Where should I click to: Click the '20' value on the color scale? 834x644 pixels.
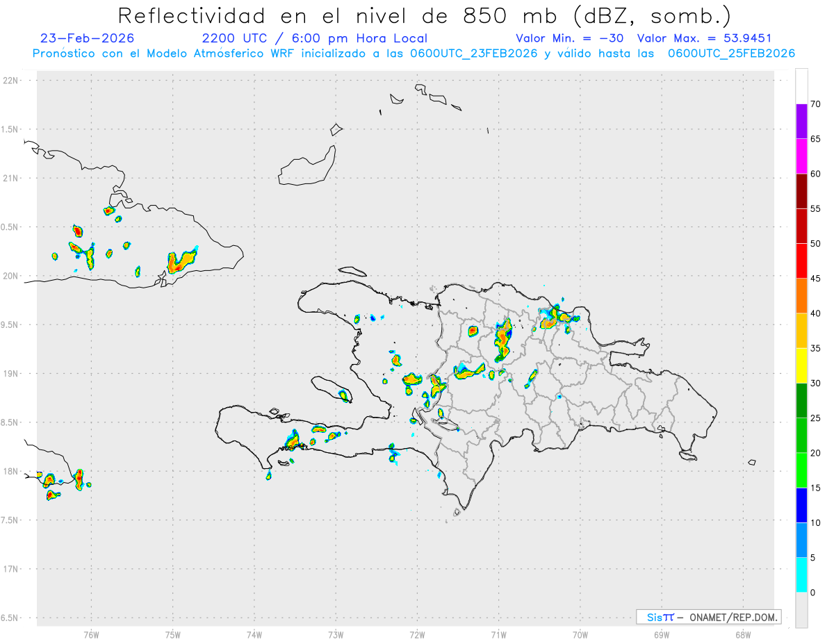coord(815,453)
